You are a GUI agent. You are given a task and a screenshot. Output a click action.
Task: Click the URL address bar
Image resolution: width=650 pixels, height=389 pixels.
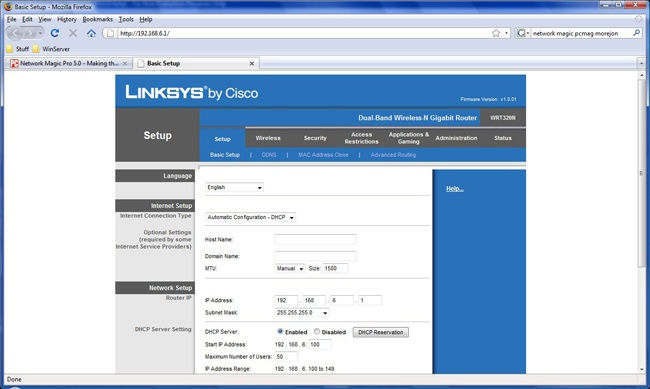305,33
